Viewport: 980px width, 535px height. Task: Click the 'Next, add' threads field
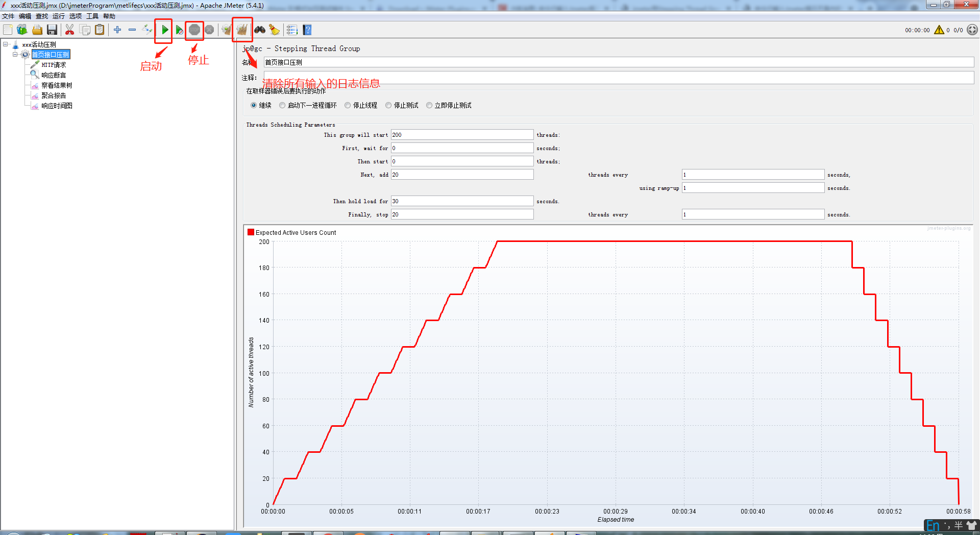point(462,175)
